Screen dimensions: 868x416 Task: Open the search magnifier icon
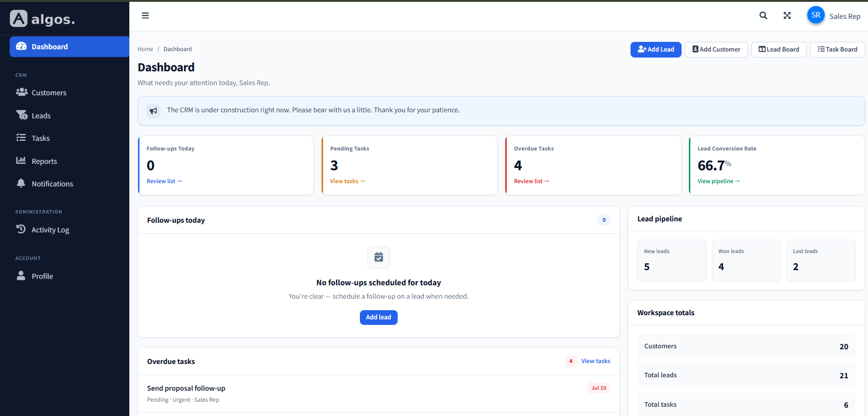pyautogui.click(x=763, y=16)
